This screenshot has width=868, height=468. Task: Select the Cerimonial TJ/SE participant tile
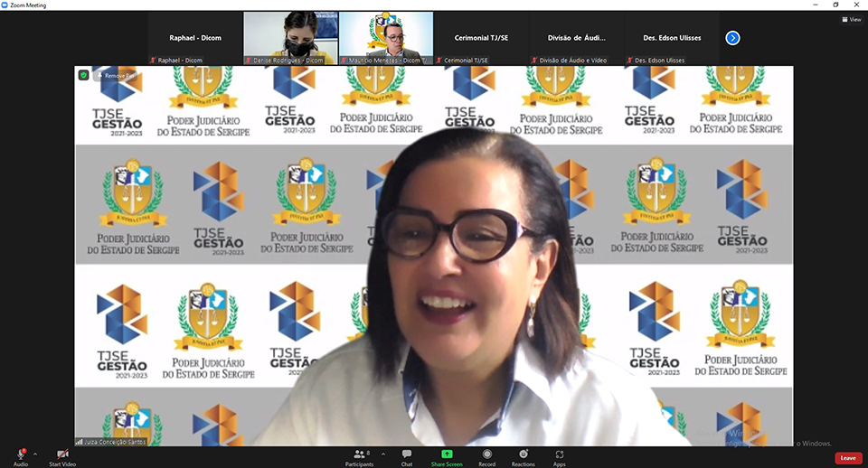[483, 38]
